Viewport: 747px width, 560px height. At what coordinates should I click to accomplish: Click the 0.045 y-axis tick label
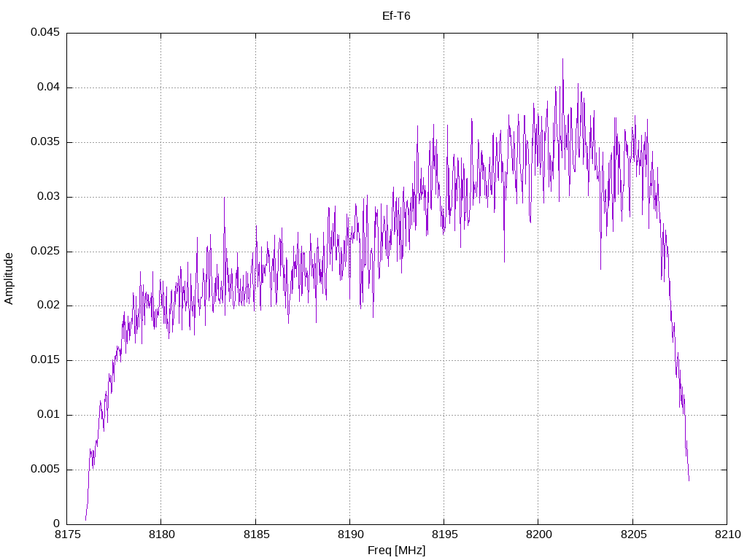45,32
